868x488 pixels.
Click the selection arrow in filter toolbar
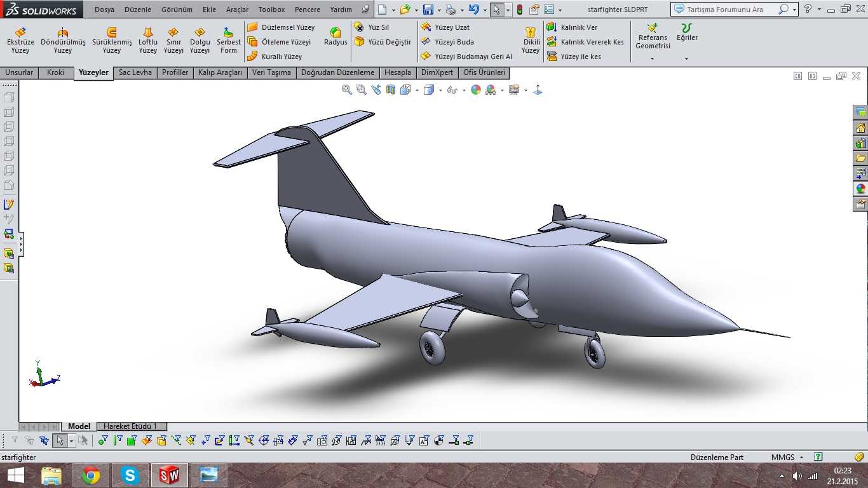click(60, 440)
